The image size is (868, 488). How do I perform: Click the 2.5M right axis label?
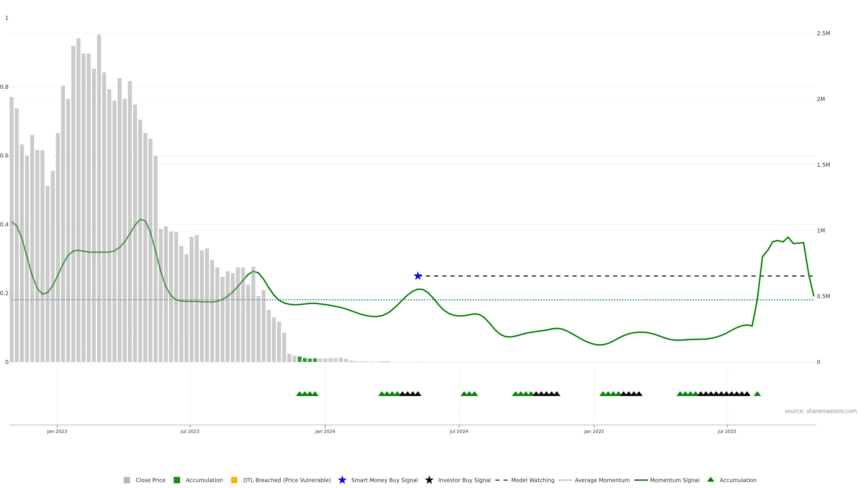823,33
